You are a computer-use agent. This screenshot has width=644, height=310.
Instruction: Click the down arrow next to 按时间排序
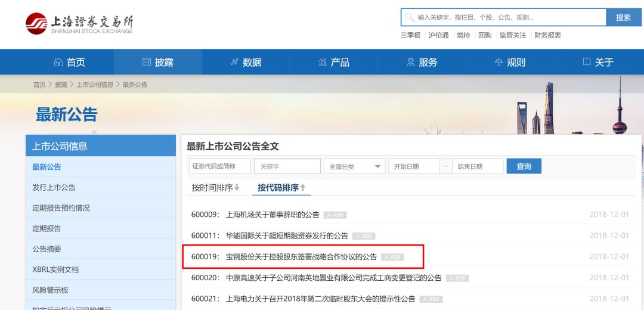click(x=237, y=188)
